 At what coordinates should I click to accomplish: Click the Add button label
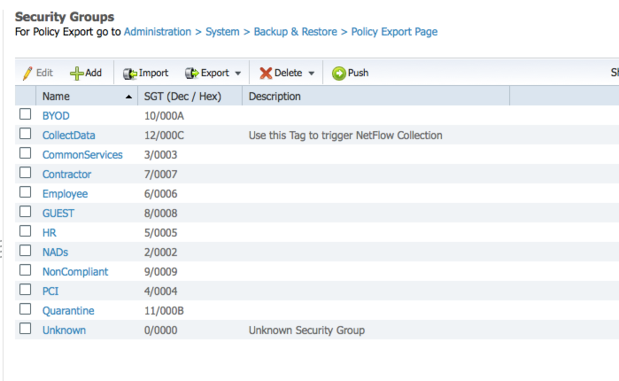(94, 73)
